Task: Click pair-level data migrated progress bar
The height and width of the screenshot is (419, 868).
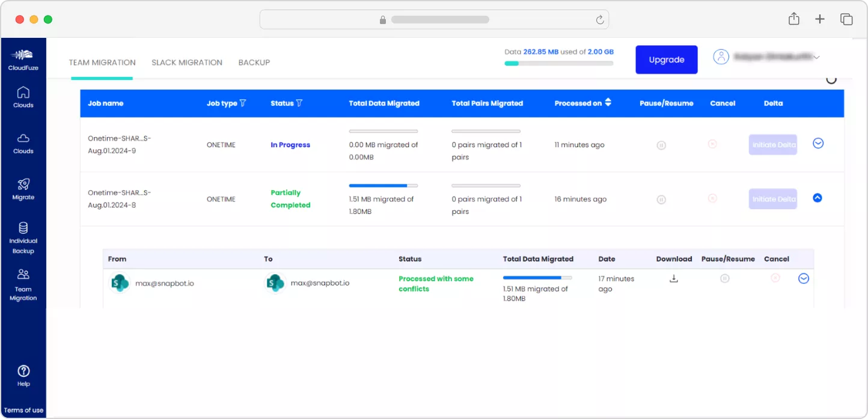Action: [x=537, y=278]
